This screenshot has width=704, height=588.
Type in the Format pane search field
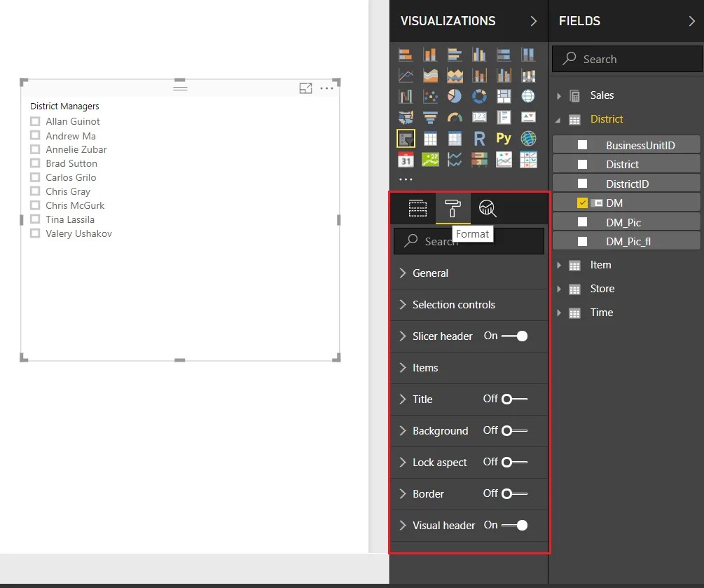pos(469,241)
